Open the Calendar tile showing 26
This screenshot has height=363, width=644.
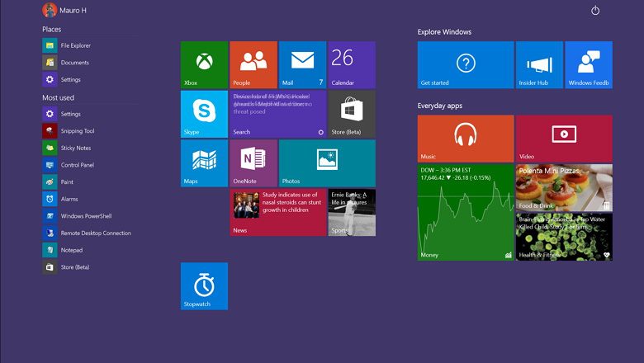352,65
